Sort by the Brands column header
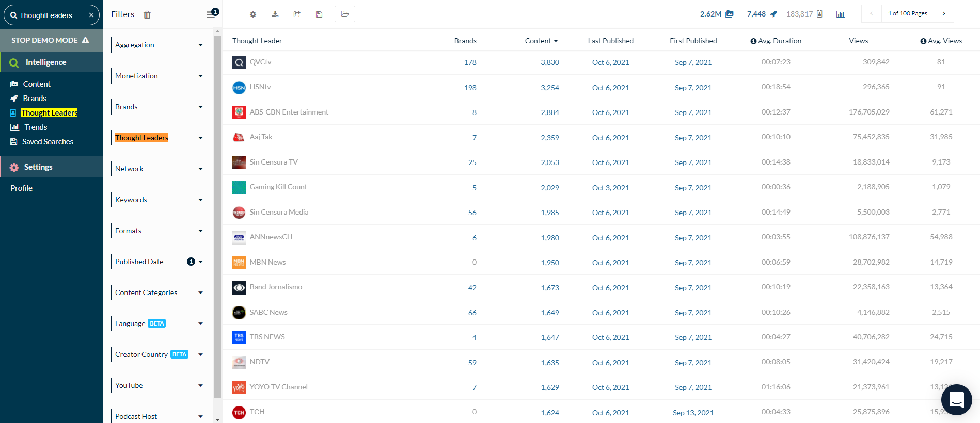The width and height of the screenshot is (980, 423). tap(465, 41)
